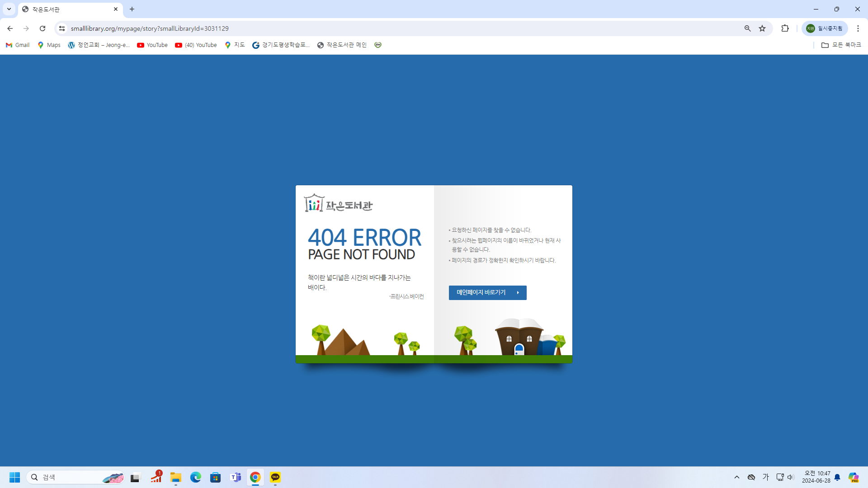The height and width of the screenshot is (488, 868).
Task: Launch Microsoft Edge from the taskbar
Action: [196, 477]
